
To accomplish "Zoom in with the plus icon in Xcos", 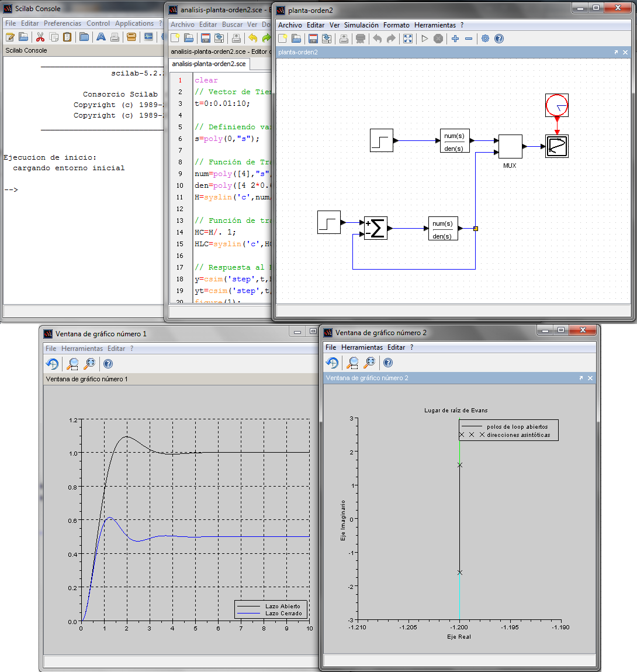I will (455, 39).
